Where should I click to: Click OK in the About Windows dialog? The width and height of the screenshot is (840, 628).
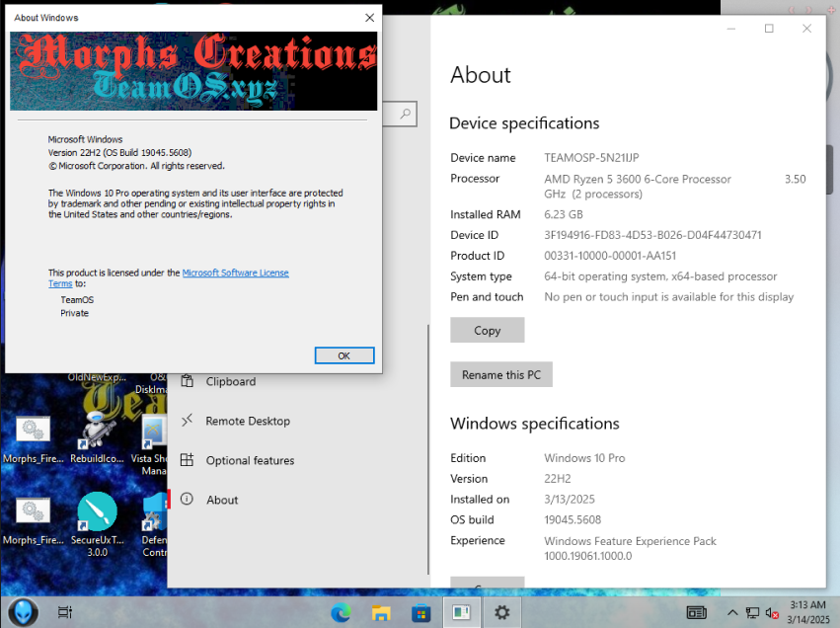[344, 355]
